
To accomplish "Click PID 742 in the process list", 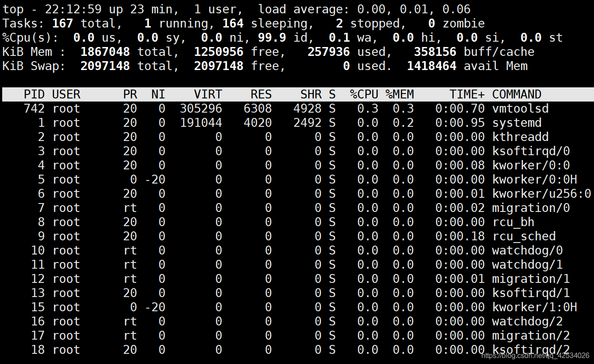I will [x=34, y=109].
